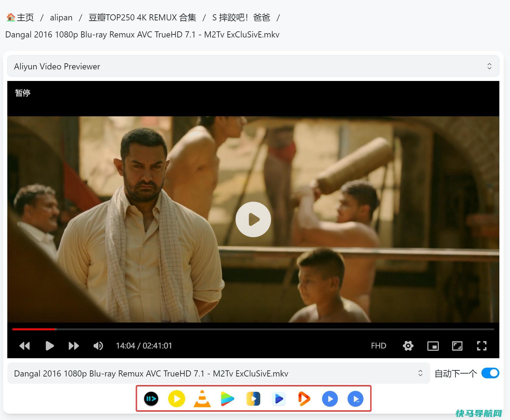Open the Aliyun Video Previewer dropdown
Image resolution: width=510 pixels, height=420 pixels.
pyautogui.click(x=253, y=66)
